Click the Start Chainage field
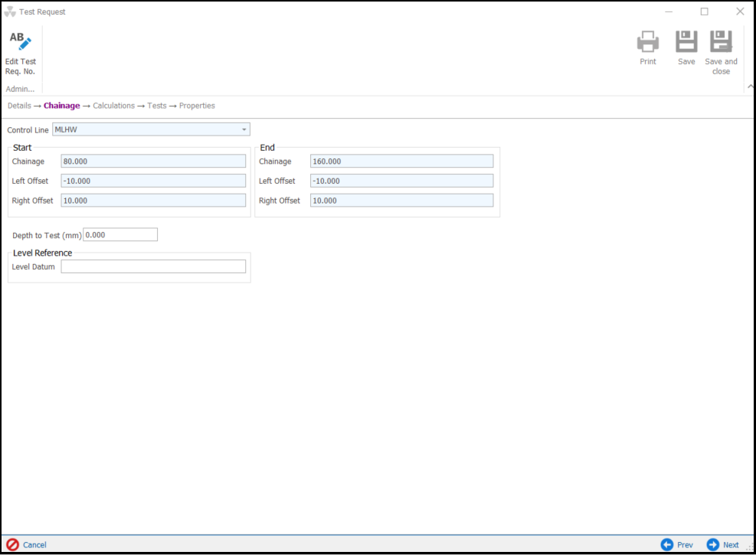Image resolution: width=756 pixels, height=555 pixels. [x=153, y=162]
